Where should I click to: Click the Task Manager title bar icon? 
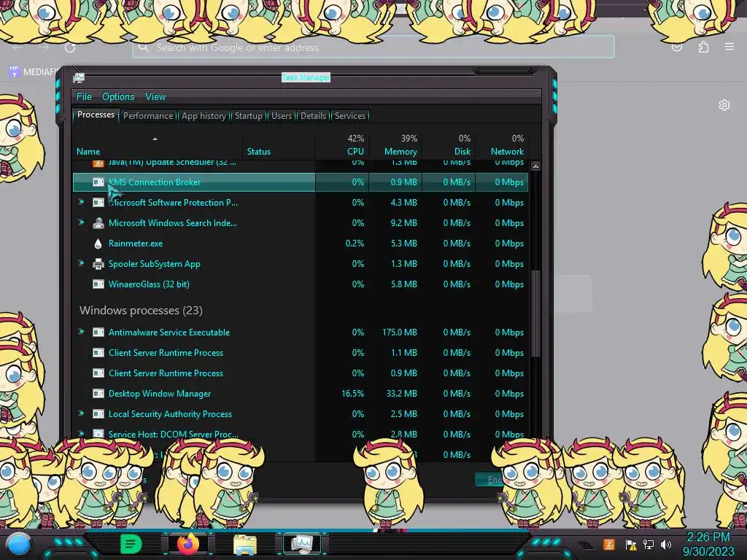point(79,77)
